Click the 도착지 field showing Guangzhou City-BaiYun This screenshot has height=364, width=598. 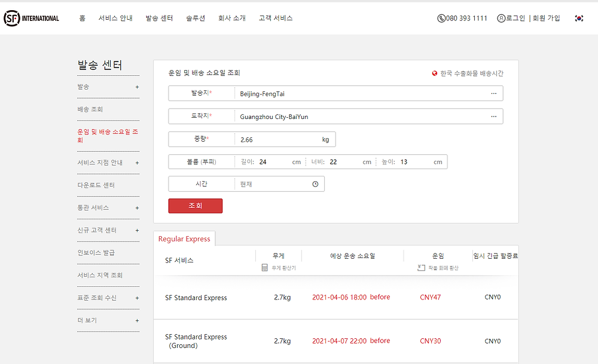[335, 116]
